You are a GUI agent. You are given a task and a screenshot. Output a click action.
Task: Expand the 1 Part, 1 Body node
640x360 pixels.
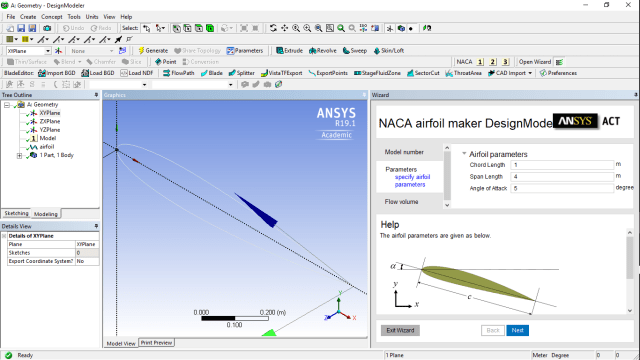[x=19, y=156]
